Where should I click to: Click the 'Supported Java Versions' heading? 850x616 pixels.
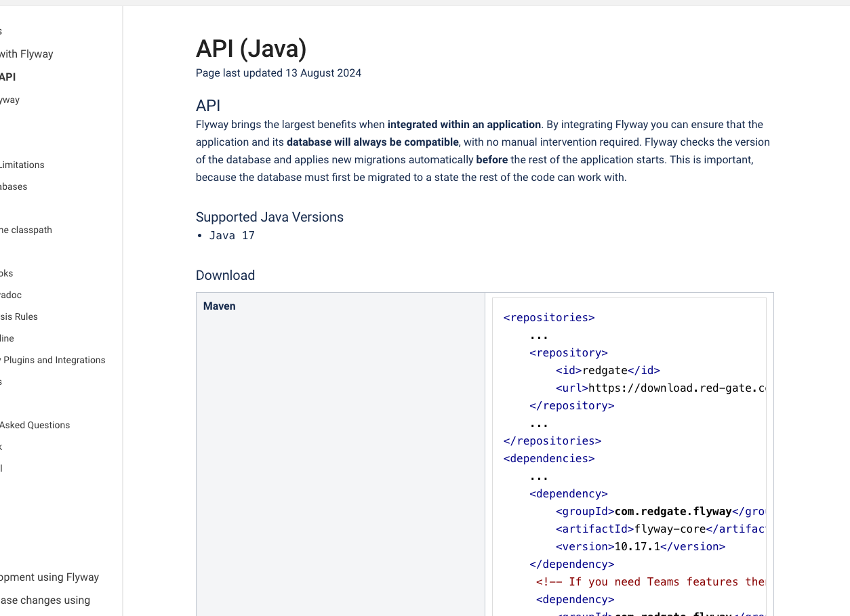[270, 217]
